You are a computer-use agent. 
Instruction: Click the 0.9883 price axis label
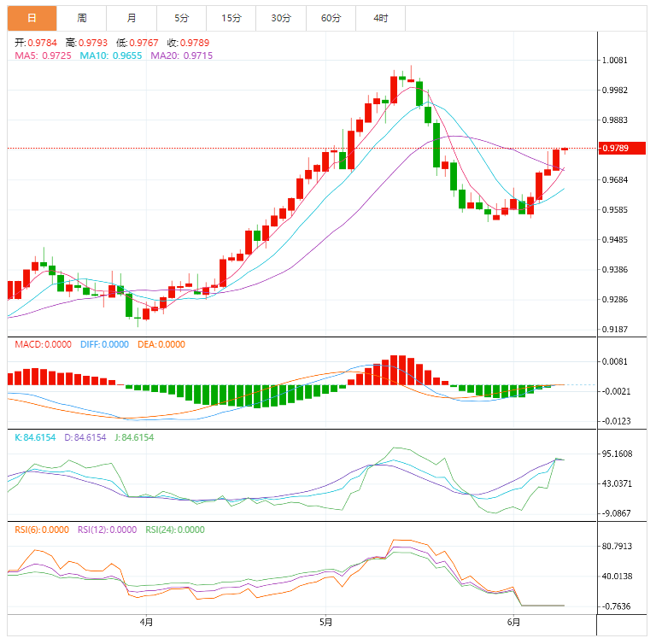click(615, 120)
